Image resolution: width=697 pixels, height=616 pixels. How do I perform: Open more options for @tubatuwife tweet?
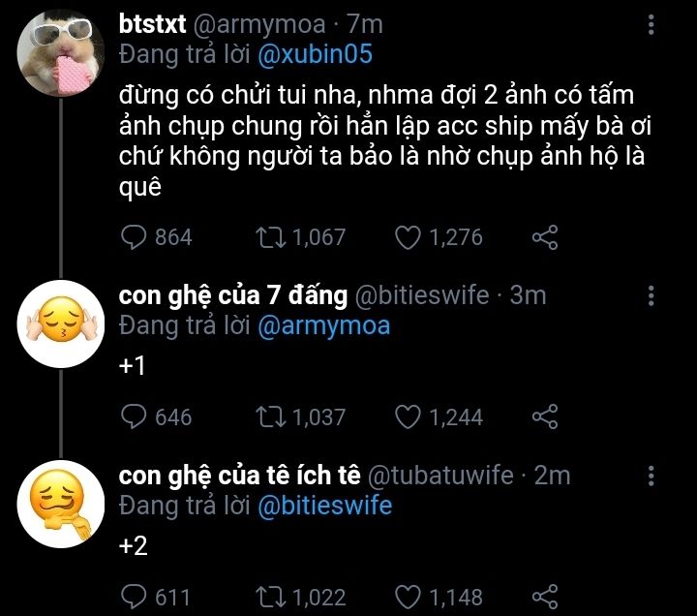pyautogui.click(x=651, y=476)
